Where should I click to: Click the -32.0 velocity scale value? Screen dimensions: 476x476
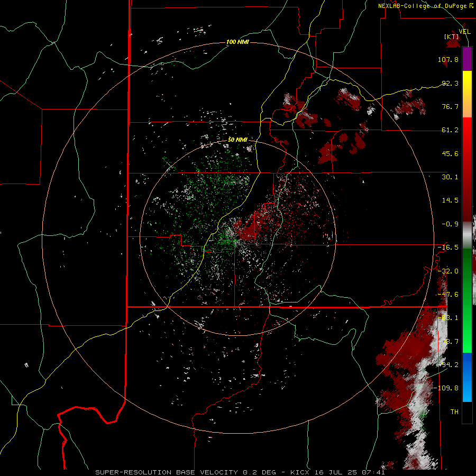pos(448,271)
